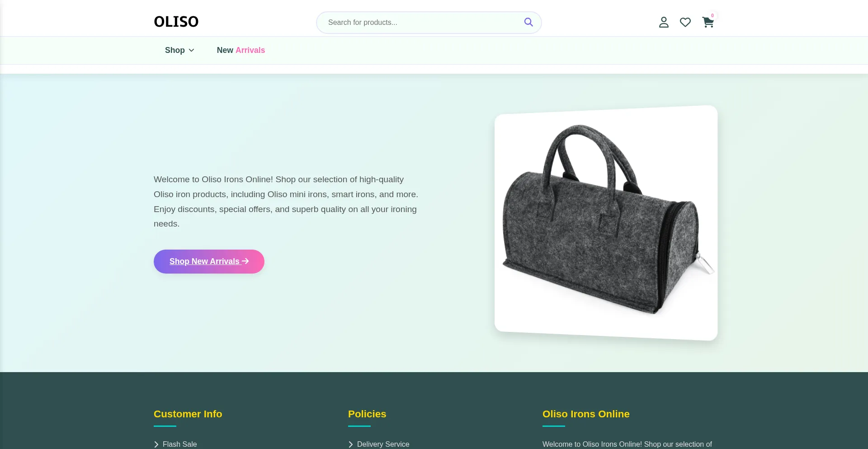This screenshot has width=868, height=449.
Task: Open the Flash Sale link in footer
Action: pyautogui.click(x=179, y=444)
